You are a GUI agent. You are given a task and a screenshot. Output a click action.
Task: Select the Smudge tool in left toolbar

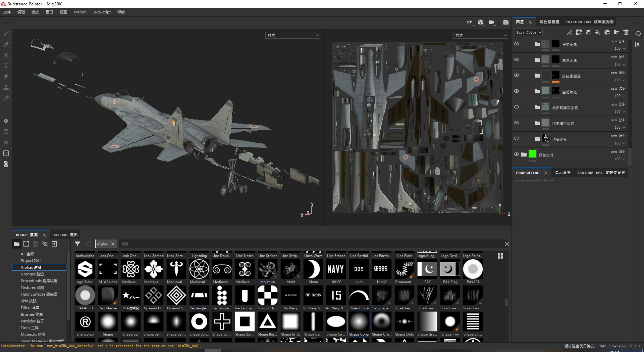(6, 77)
